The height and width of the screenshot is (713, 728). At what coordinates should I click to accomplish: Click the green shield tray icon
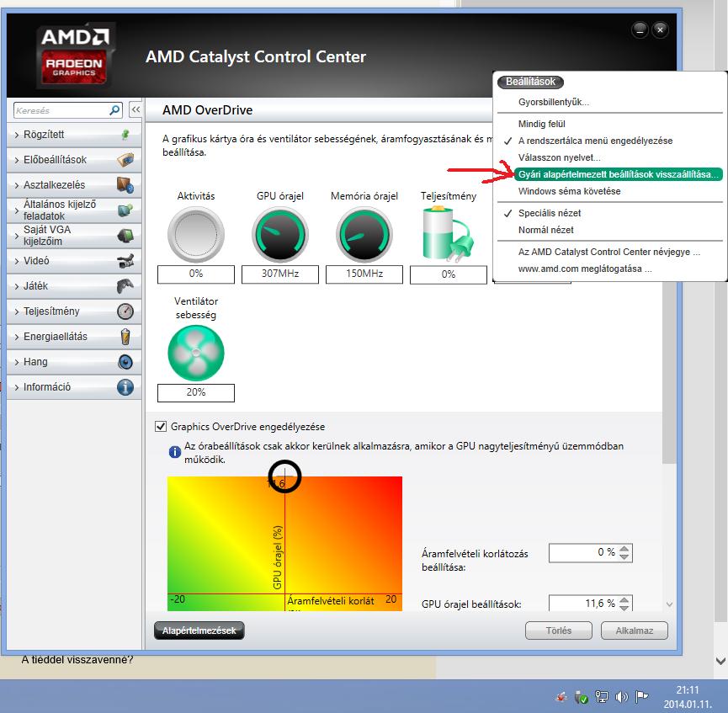point(582,697)
